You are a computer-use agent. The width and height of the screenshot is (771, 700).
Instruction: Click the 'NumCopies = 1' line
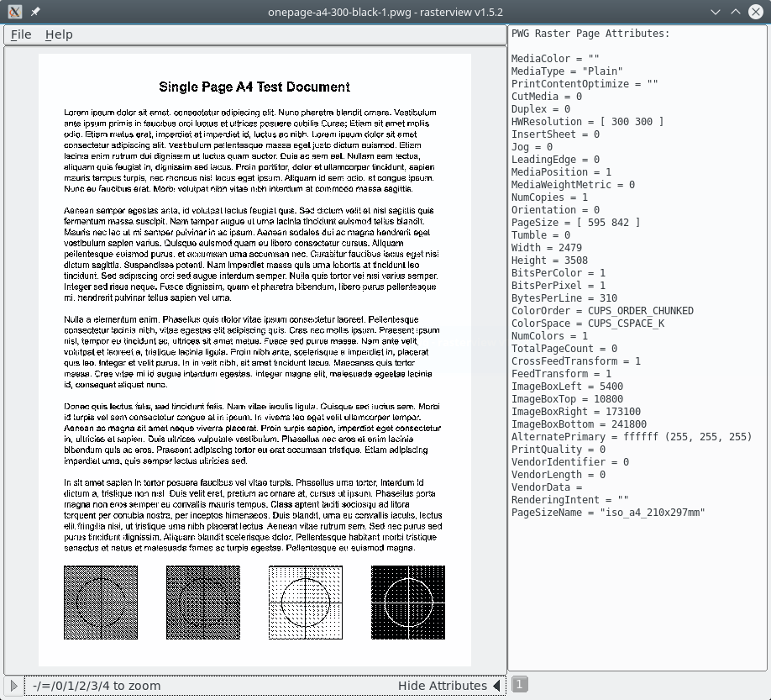click(550, 197)
